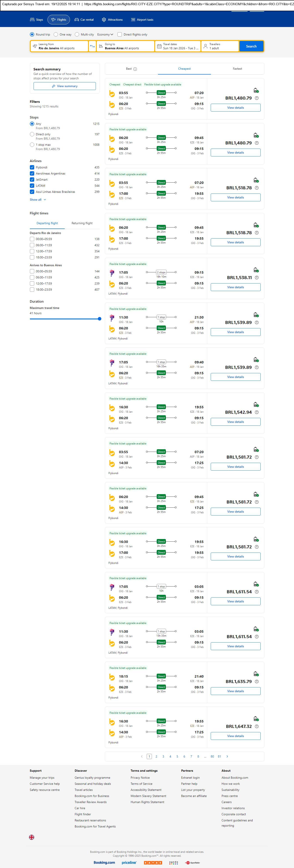This screenshot has height=868, width=294.
Task: Switch to the Fastest sorting tab
Action: pyautogui.click(x=237, y=69)
